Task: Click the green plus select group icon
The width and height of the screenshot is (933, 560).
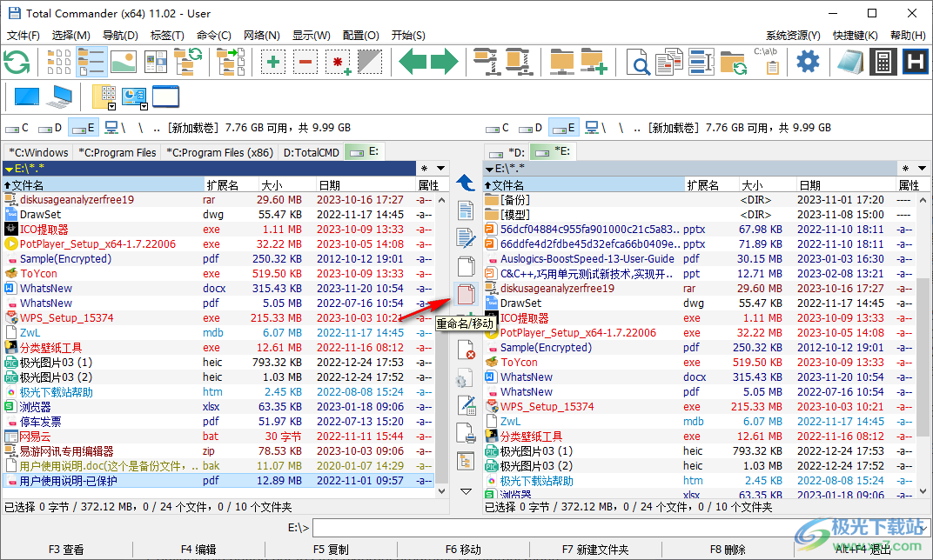Action: 273,62
